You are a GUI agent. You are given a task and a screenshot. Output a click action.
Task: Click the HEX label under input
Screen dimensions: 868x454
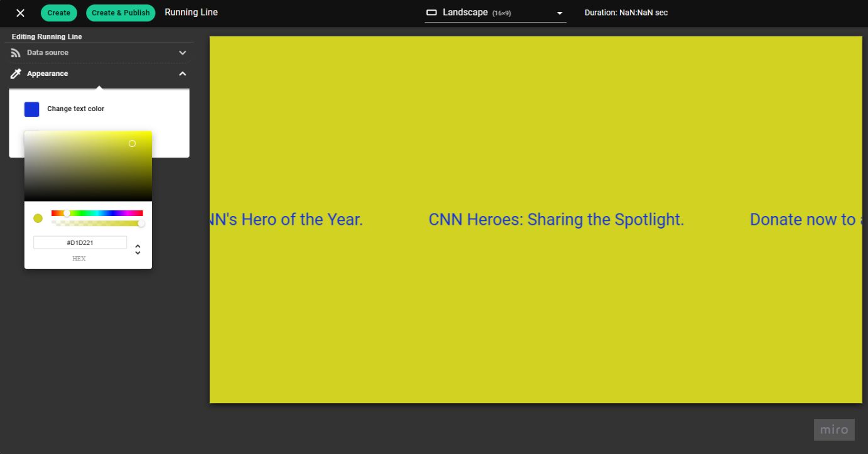(x=79, y=259)
